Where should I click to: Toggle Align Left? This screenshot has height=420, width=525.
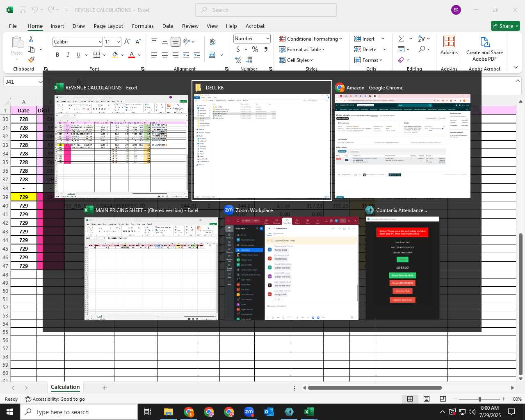pos(154,55)
